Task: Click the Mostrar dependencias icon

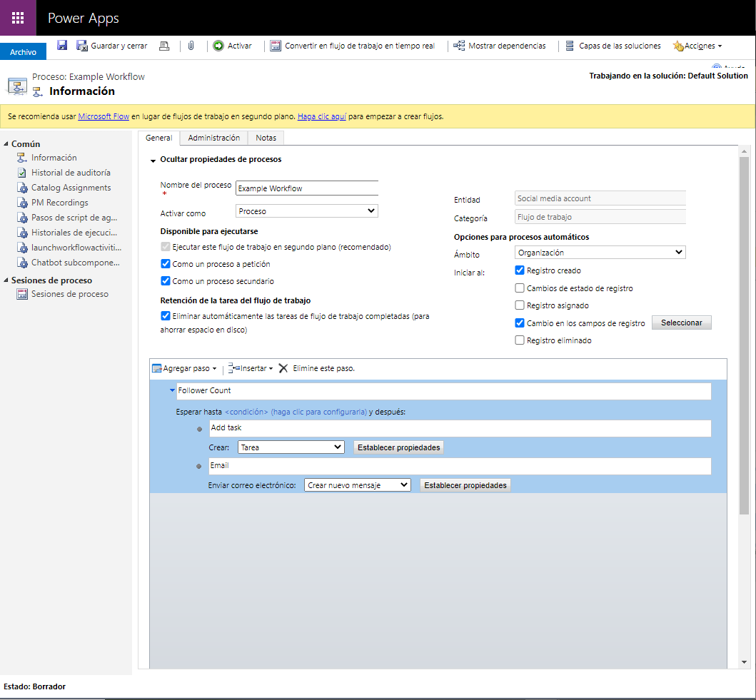Action: point(459,46)
